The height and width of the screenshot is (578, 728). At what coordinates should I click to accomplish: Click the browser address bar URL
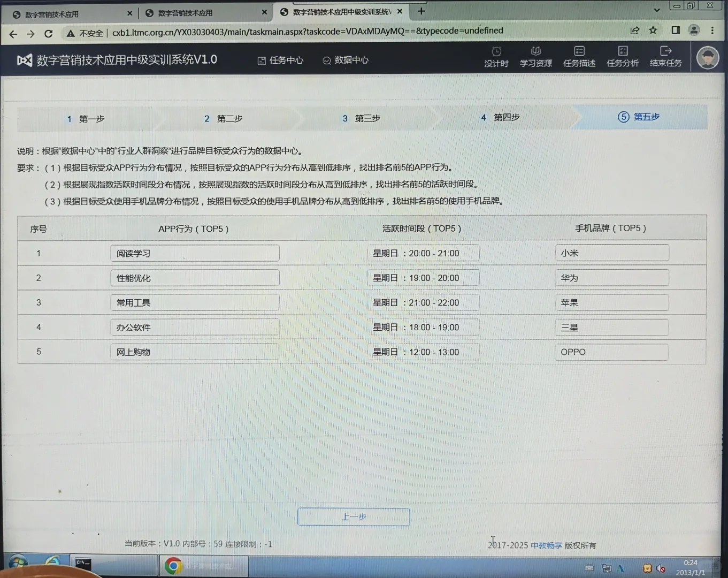click(x=308, y=32)
